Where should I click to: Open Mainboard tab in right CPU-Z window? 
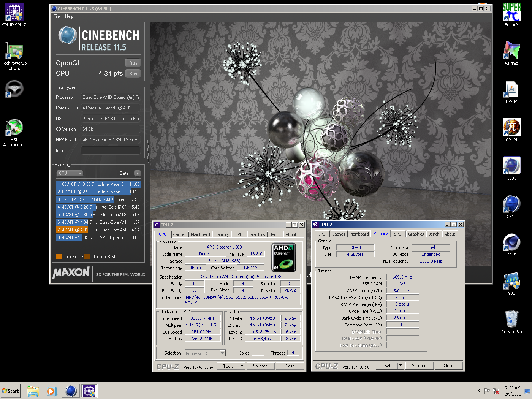[359, 234]
